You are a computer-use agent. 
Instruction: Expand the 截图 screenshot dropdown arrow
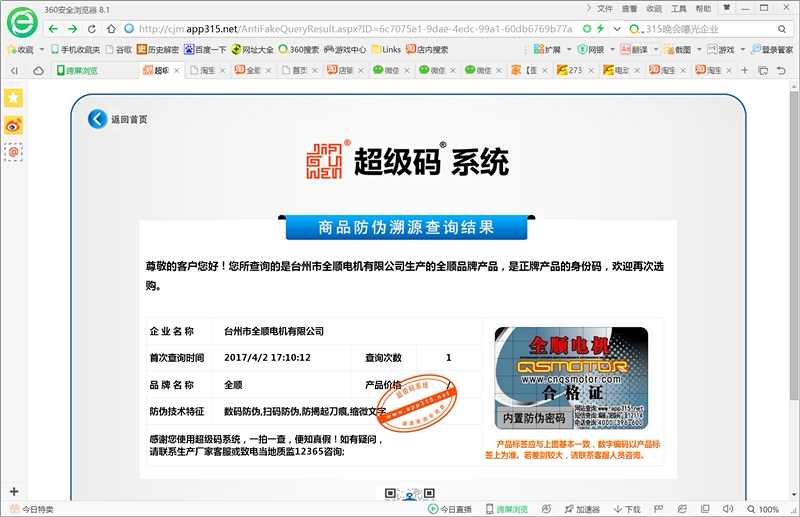tap(699, 50)
